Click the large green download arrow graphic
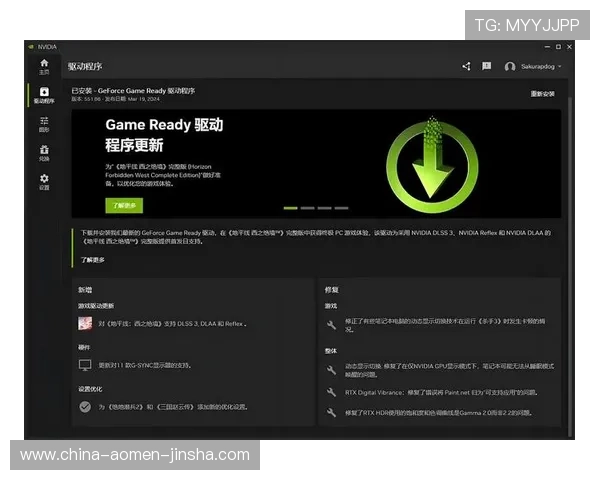This screenshot has width=600, height=480. (432, 165)
